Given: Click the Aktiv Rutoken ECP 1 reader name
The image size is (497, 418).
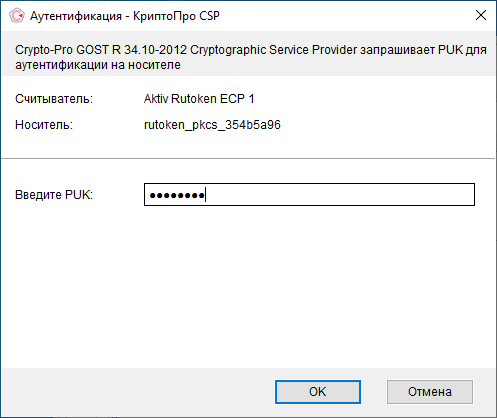Looking at the screenshot, I should coord(199,99).
